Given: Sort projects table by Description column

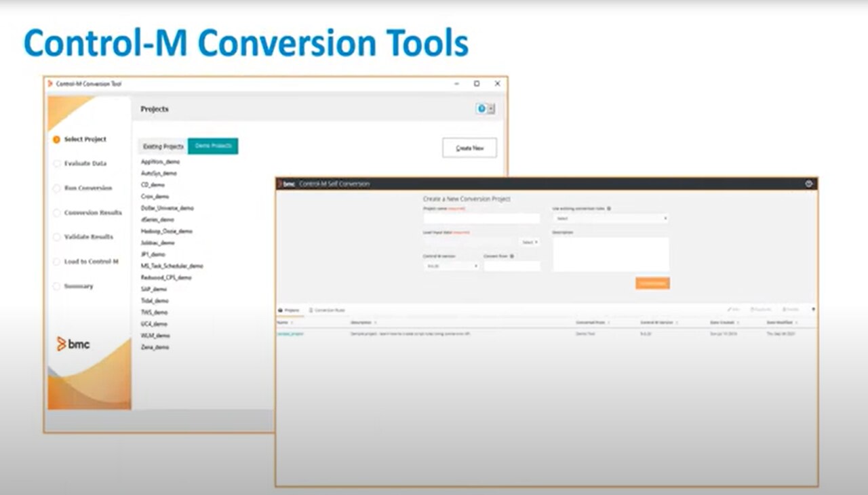Looking at the screenshot, I should [x=363, y=323].
